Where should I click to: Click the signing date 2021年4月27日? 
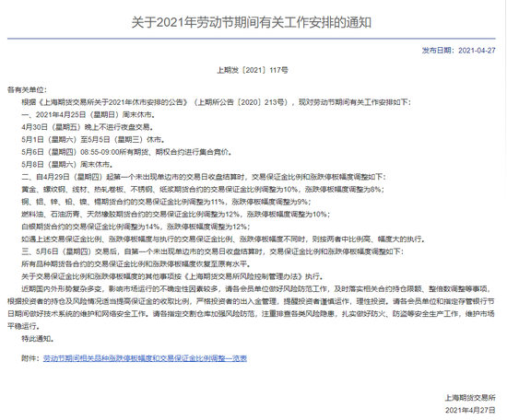tap(470, 410)
